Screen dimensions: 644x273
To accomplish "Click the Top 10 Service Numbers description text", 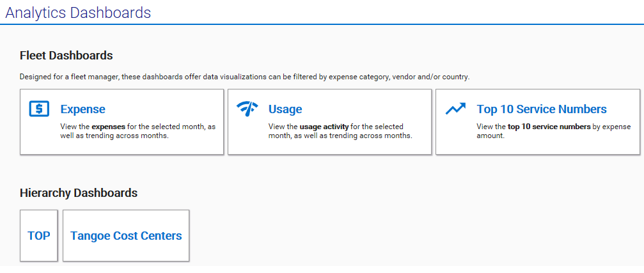I will point(553,131).
